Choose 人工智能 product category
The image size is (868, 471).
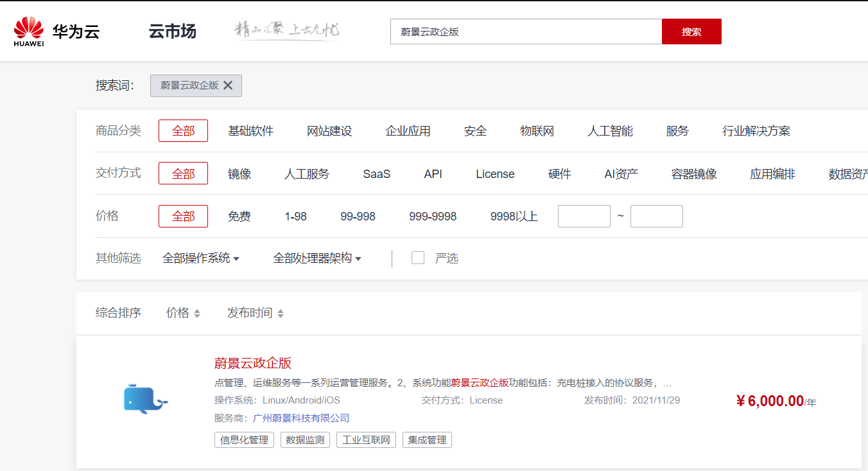(x=610, y=131)
